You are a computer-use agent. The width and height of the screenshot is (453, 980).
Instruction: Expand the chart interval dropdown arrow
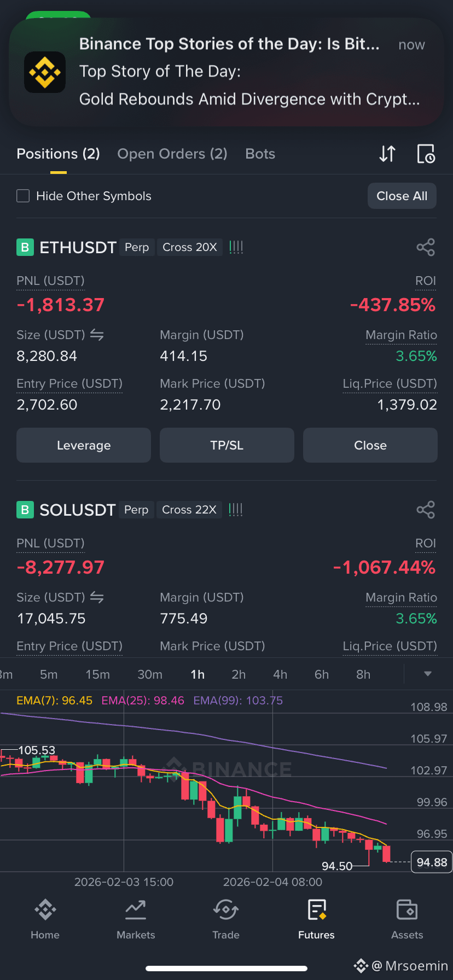(x=428, y=674)
